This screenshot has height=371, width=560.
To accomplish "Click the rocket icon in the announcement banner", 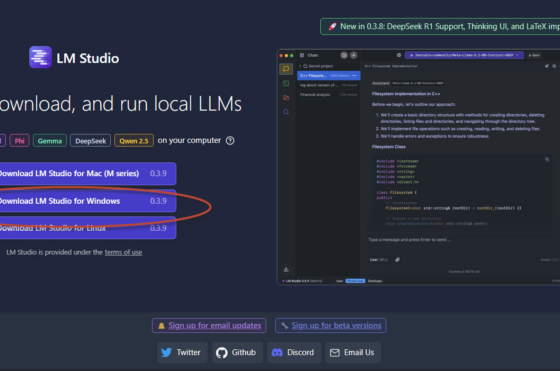I will tap(332, 26).
